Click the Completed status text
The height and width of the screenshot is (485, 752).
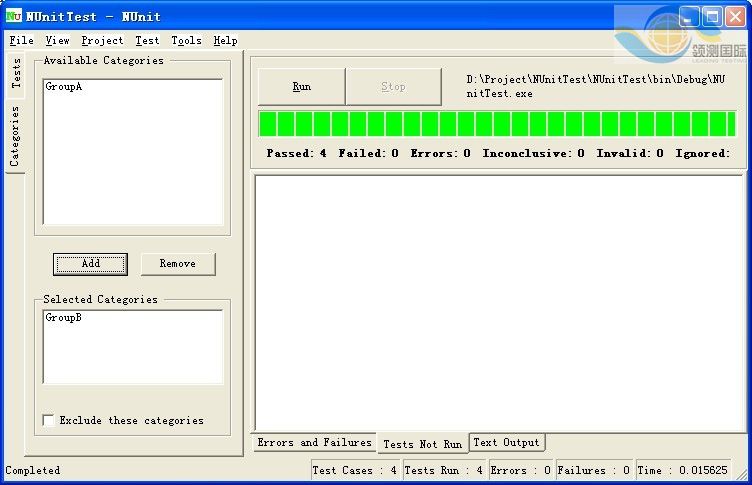click(33, 470)
